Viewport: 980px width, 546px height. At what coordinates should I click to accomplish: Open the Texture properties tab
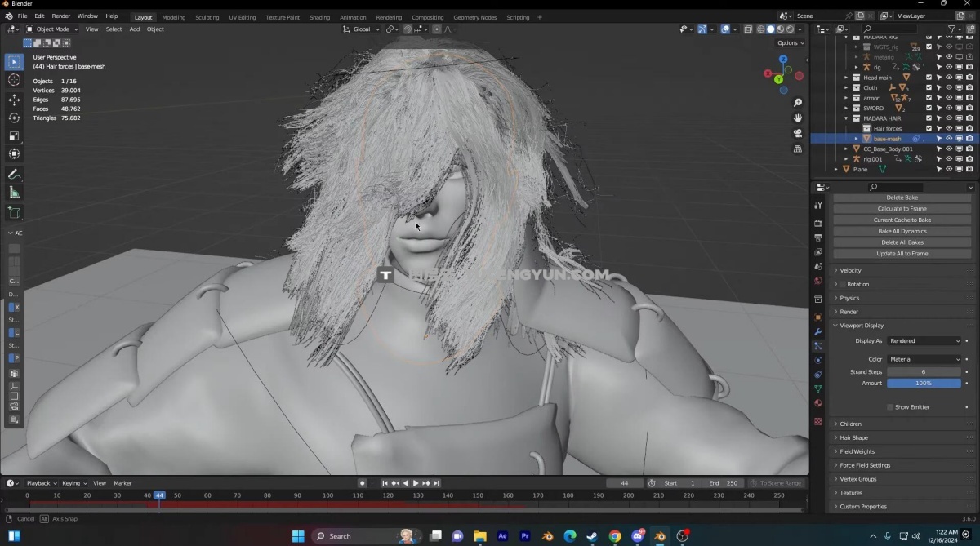point(817,421)
